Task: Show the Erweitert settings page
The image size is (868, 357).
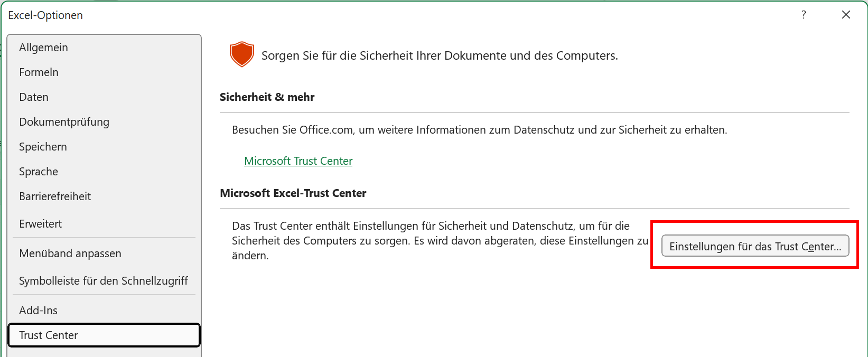Action: click(41, 224)
